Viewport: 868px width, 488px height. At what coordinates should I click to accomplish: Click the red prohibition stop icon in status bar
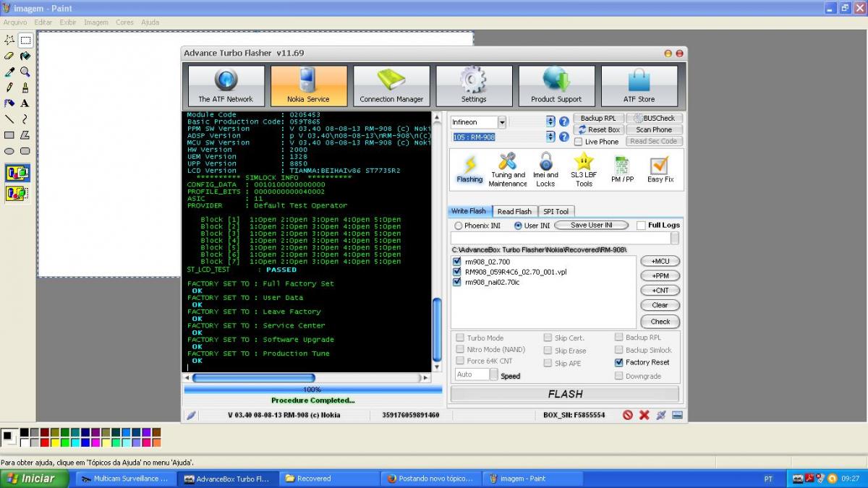(628, 415)
